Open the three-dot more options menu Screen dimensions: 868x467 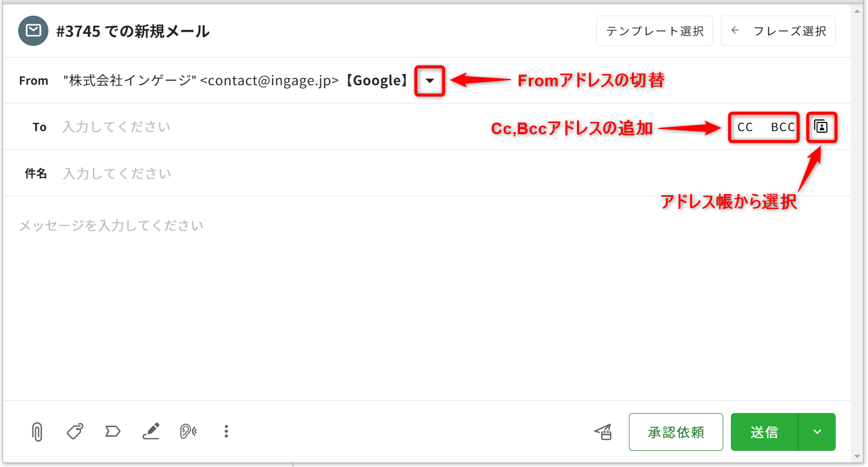(226, 432)
